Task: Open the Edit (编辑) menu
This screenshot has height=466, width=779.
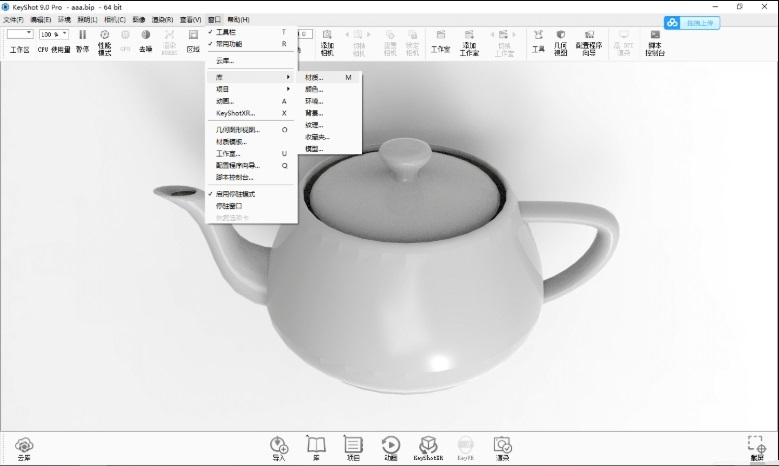Action: (41, 19)
